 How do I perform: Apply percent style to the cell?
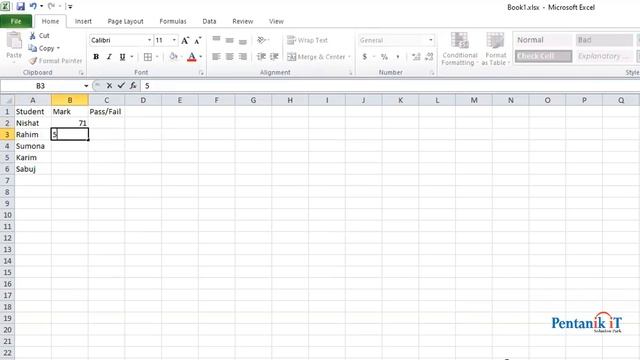pos(384,57)
